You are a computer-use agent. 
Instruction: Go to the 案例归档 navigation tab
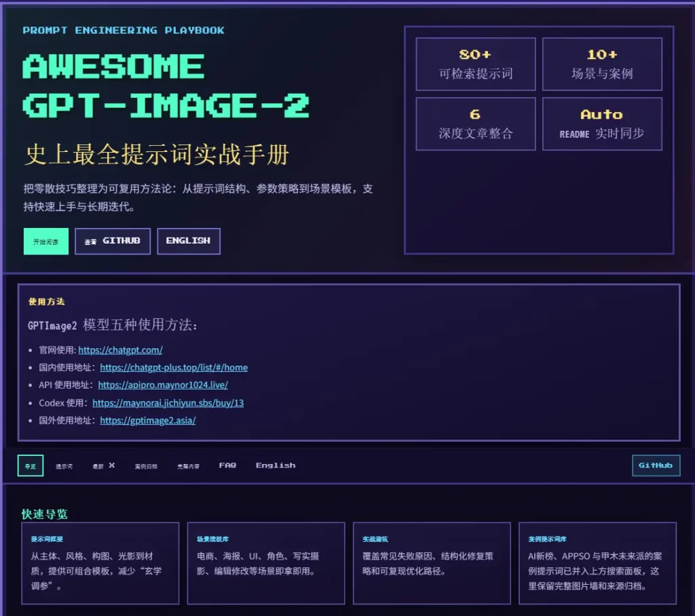pos(146,466)
